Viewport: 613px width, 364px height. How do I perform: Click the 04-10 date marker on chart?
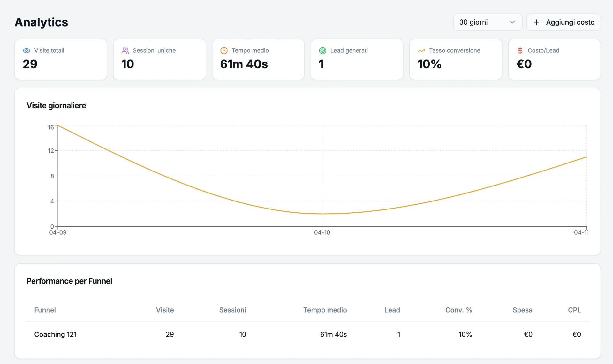[x=322, y=232]
